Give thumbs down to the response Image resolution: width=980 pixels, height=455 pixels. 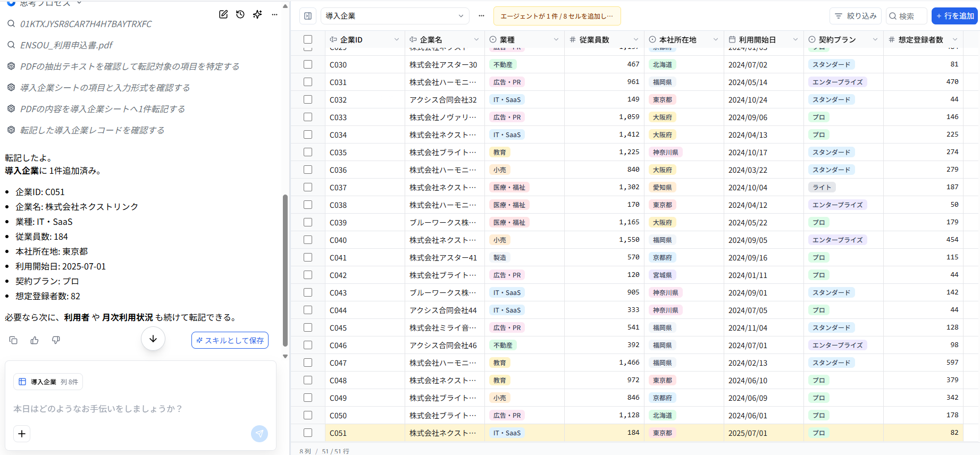click(56, 340)
